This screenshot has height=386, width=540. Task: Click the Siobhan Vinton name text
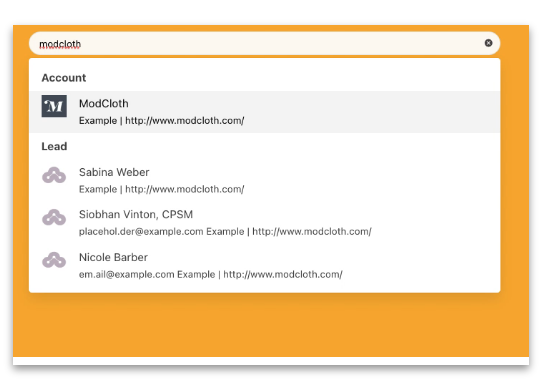click(x=136, y=215)
